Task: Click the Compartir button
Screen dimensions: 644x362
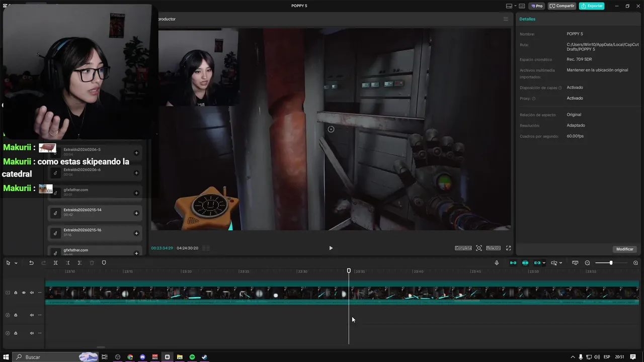Action: point(562,6)
